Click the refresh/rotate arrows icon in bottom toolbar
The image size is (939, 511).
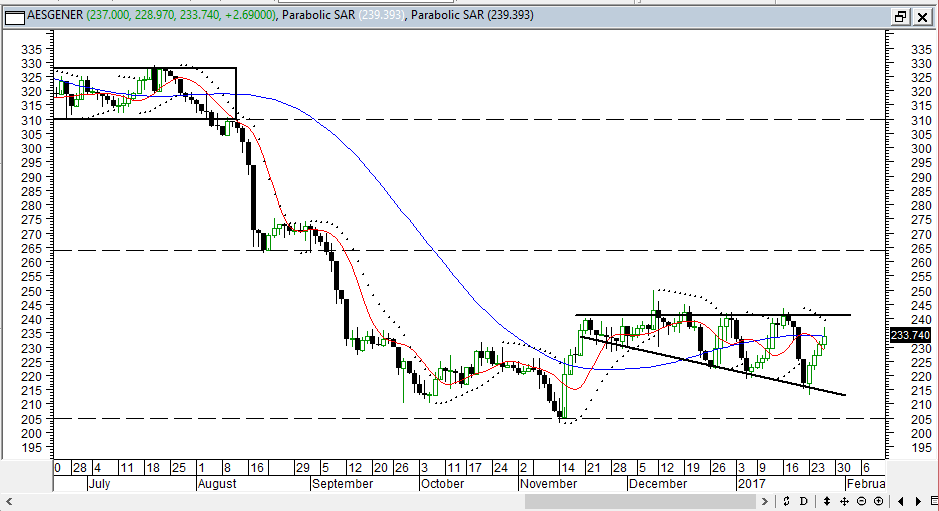786,501
